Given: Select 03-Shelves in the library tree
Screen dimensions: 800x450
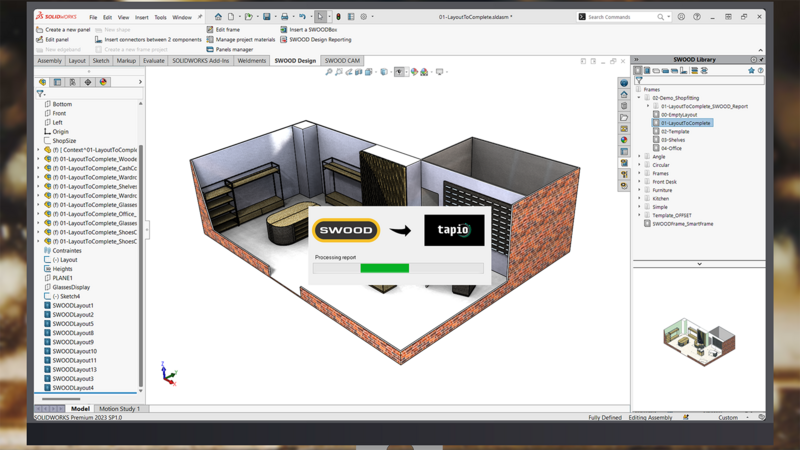Looking at the screenshot, I should (673, 140).
